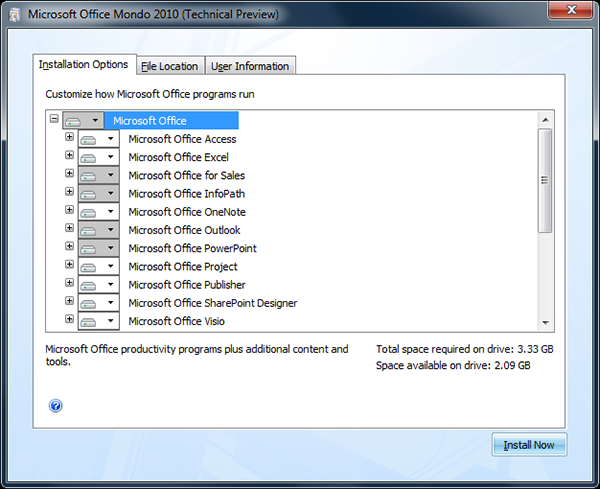Screen dimensions: 600x489
Task: Open install-state dropdown for Microsoft Office Excel
Action: tap(99, 157)
